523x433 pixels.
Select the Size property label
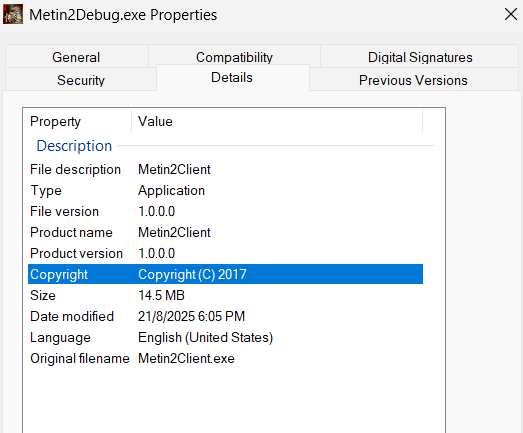pos(43,296)
